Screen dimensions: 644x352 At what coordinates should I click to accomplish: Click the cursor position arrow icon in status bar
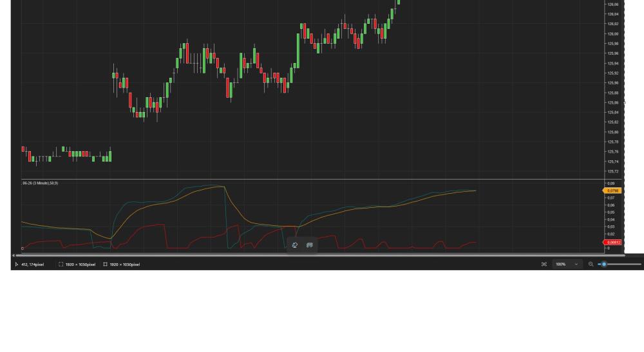17,264
